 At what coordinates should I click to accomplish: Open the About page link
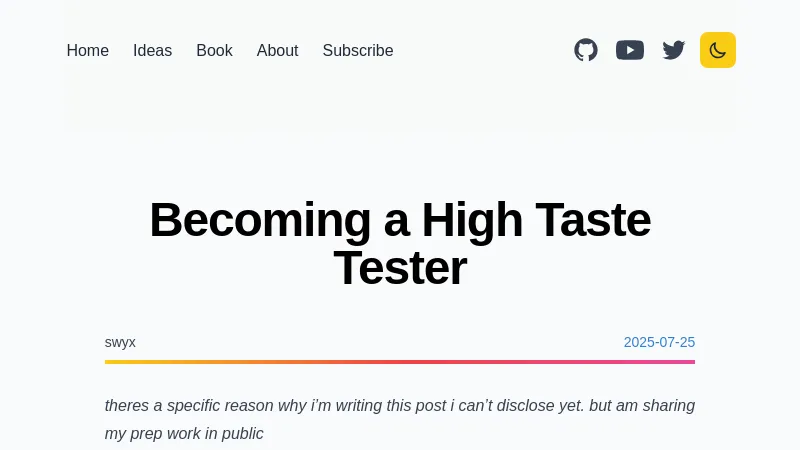[277, 51]
